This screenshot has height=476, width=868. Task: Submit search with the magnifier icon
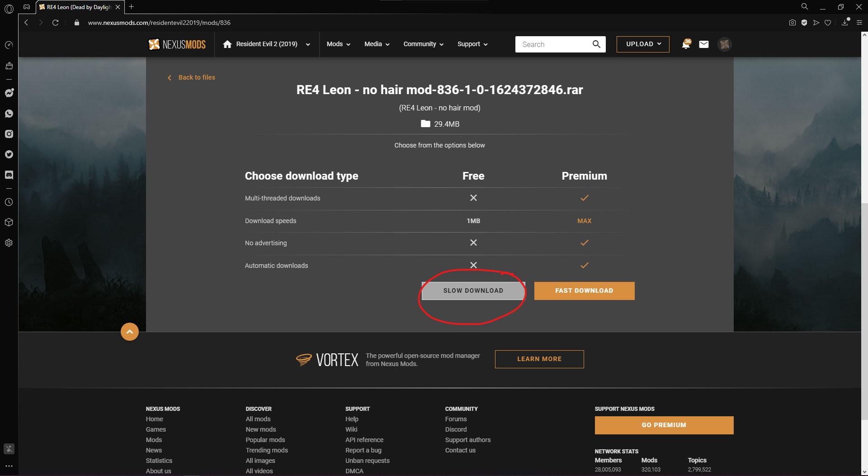coord(597,44)
